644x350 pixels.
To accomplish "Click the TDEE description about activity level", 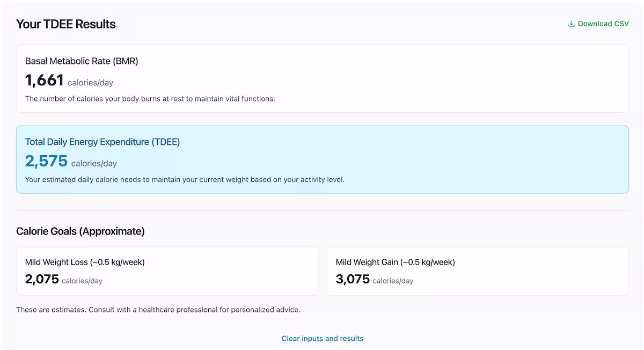I will (x=185, y=179).
